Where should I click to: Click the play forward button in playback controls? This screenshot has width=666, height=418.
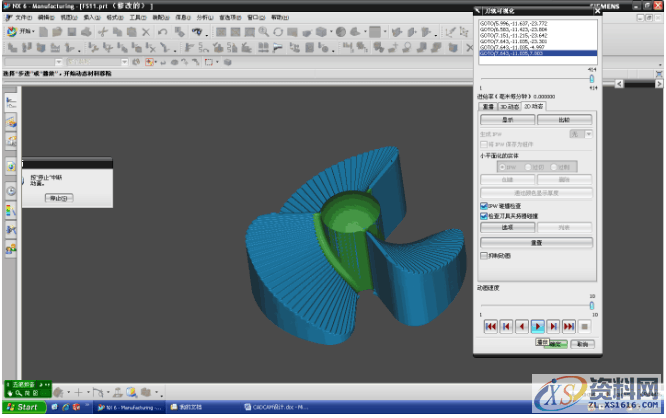coord(538,326)
